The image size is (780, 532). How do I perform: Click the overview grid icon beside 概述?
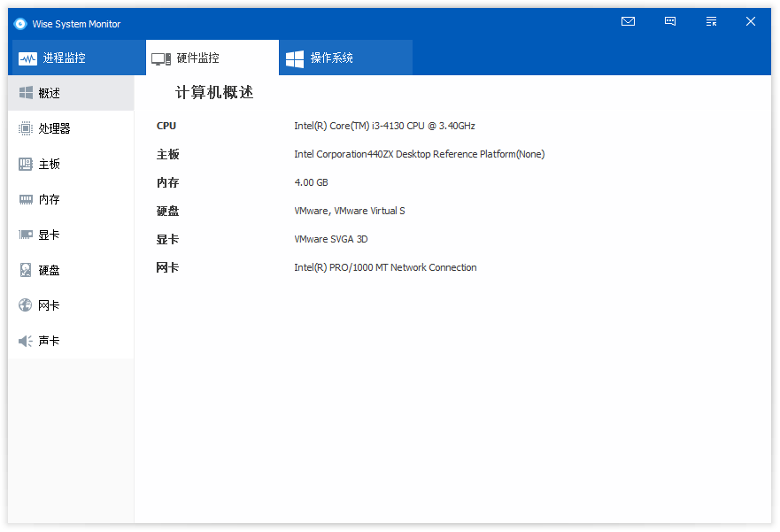26,92
